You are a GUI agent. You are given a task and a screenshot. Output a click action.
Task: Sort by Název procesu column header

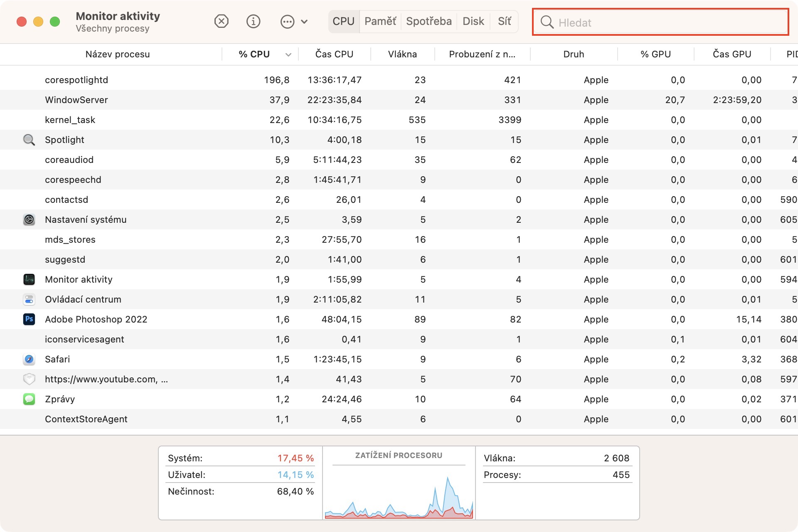point(118,54)
